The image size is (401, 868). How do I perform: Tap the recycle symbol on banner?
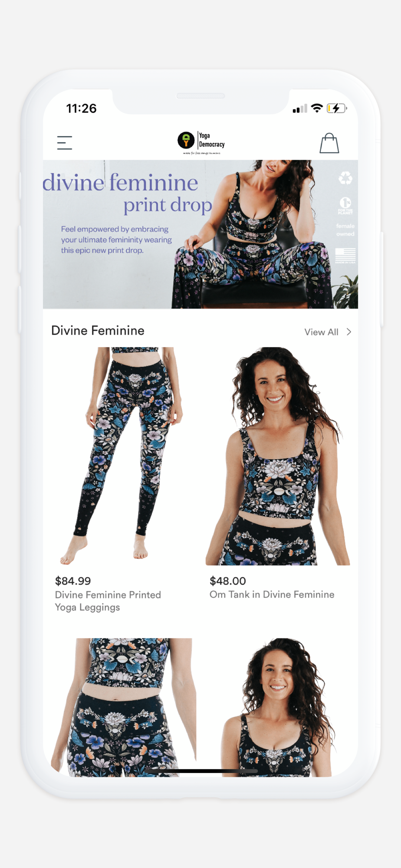[345, 178]
